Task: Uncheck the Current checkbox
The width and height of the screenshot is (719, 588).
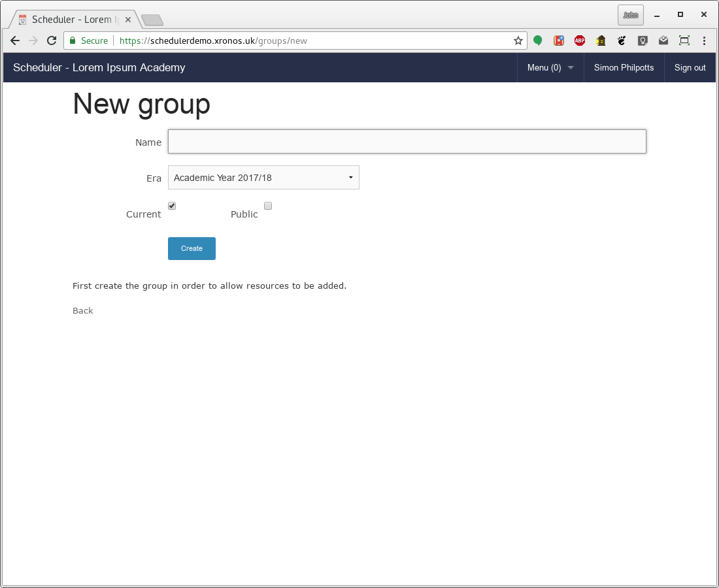Action: (172, 206)
